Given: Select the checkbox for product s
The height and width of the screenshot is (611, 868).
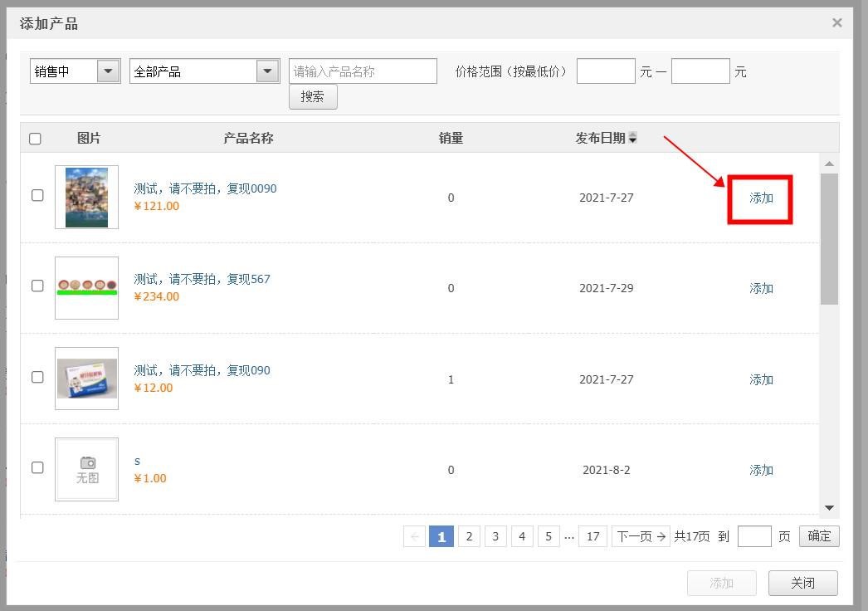Looking at the screenshot, I should tap(37, 467).
